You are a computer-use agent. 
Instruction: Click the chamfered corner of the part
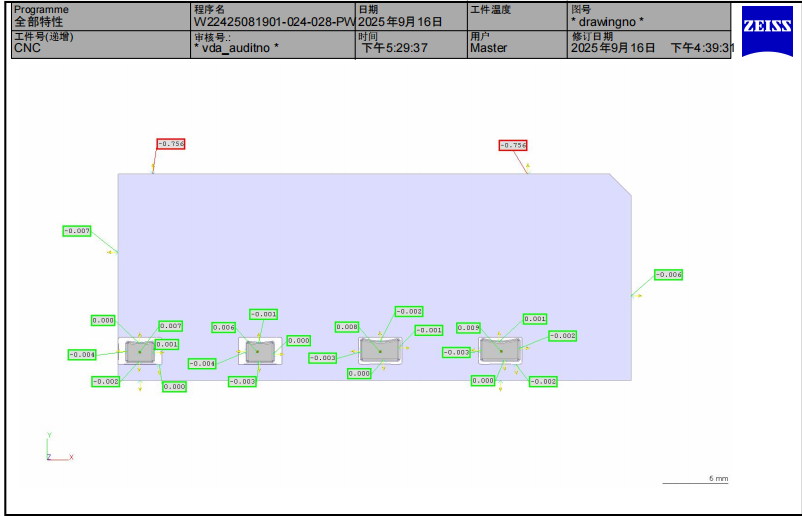click(621, 184)
